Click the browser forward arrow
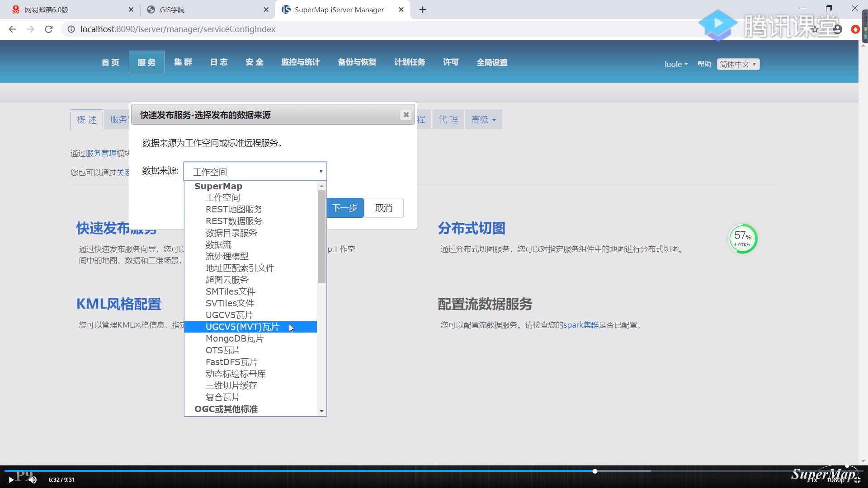This screenshot has height=488, width=868. coord(30,29)
